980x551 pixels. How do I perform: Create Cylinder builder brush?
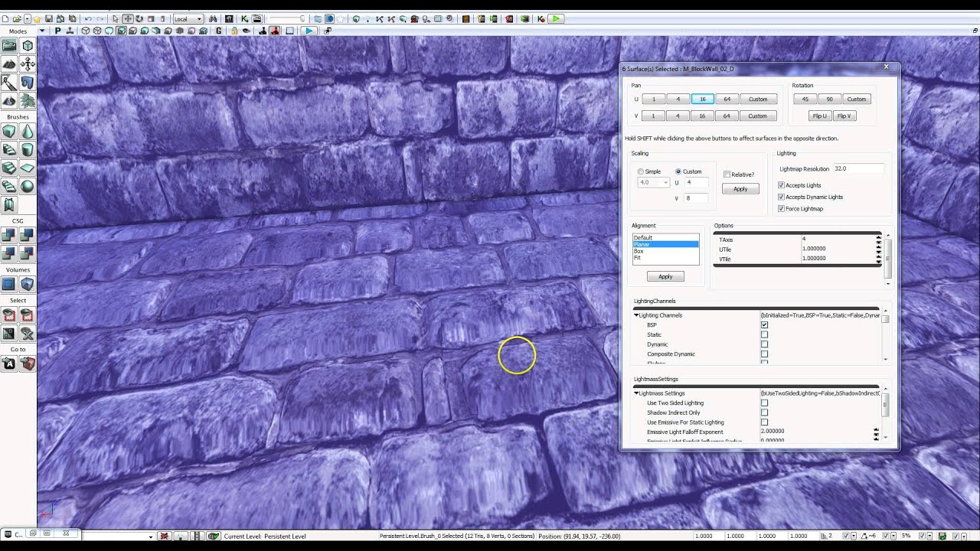[x=28, y=150]
